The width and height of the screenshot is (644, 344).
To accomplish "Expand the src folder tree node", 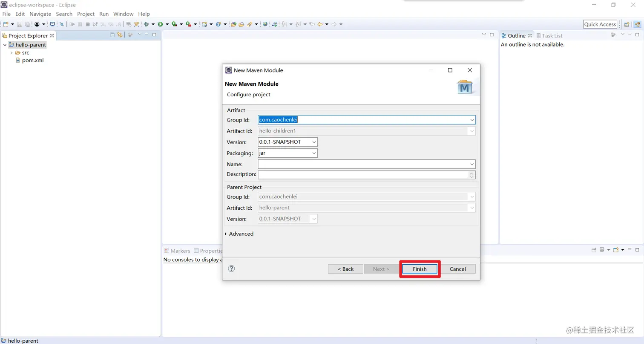I will (11, 53).
